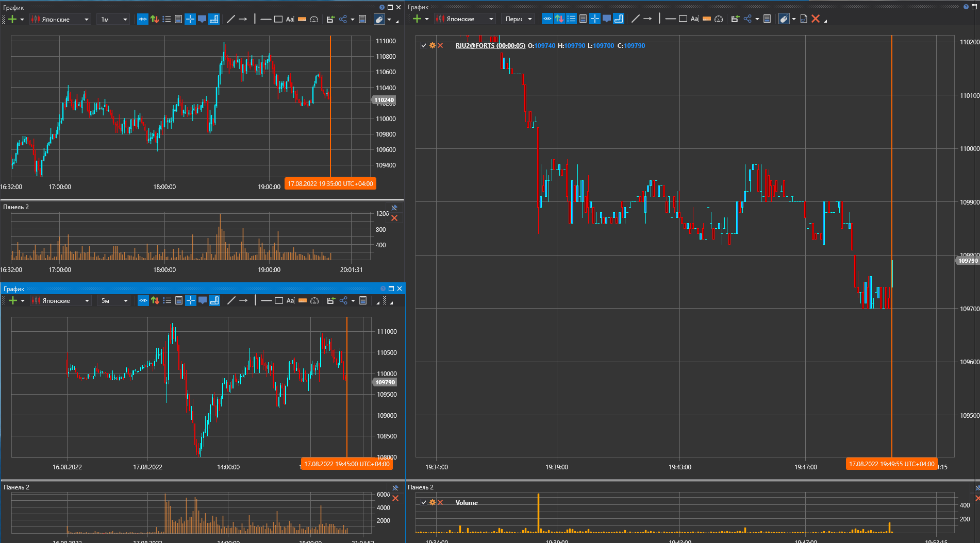Toggle RIU2@FORTS series visibility checkmark
Viewport: 980px width, 543px height.
(x=424, y=45)
